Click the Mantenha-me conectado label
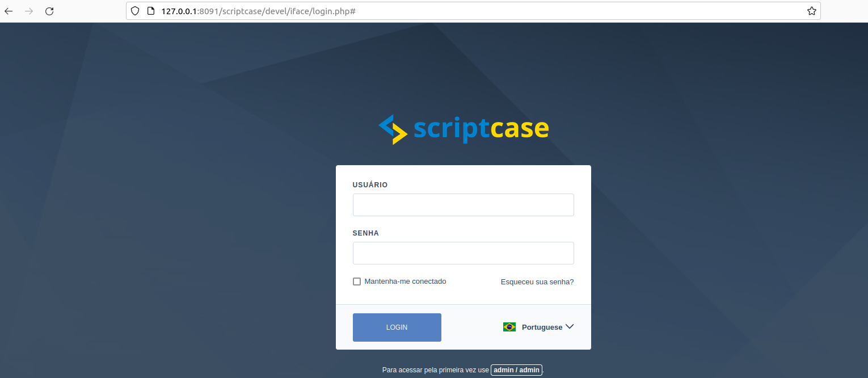 [x=405, y=282]
